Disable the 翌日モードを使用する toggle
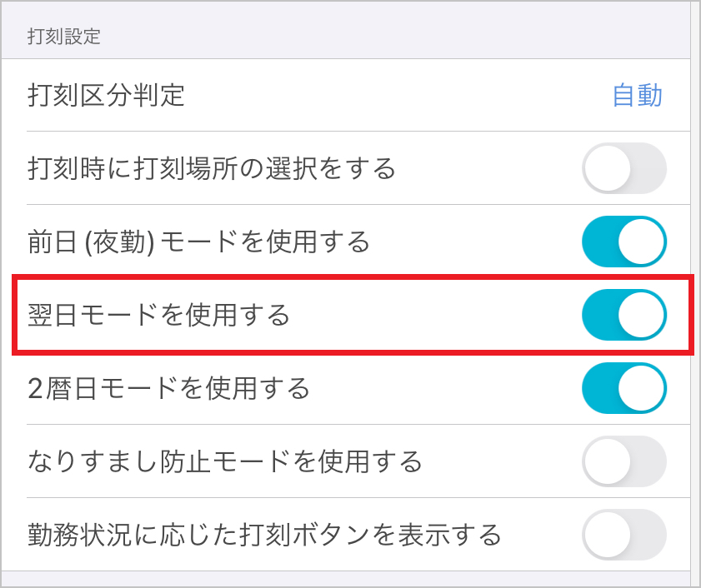The height and width of the screenshot is (588, 701). tap(624, 316)
